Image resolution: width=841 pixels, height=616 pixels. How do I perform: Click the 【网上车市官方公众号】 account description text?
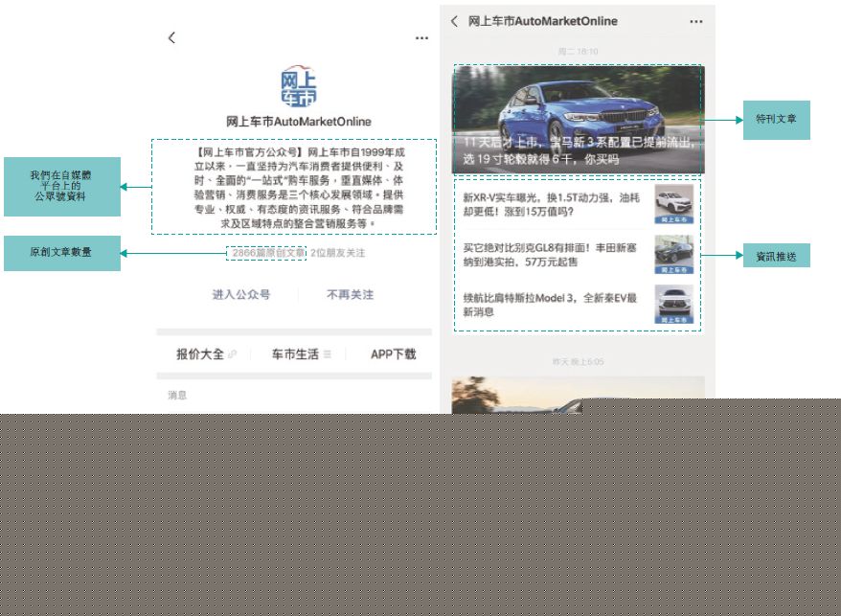click(299, 187)
